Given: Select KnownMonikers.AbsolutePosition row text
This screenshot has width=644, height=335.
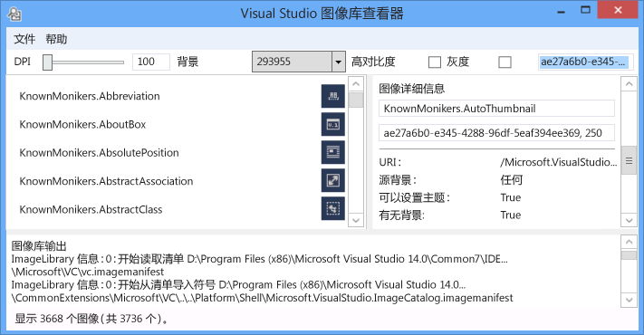Looking at the screenshot, I should coord(99,153).
